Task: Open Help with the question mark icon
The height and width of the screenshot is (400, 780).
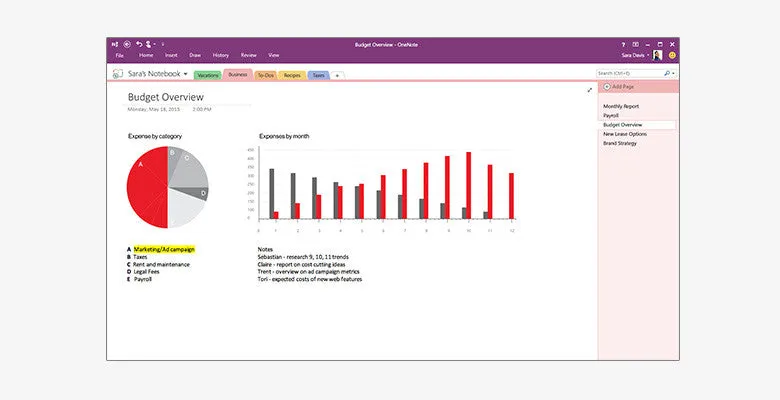Action: click(x=623, y=44)
